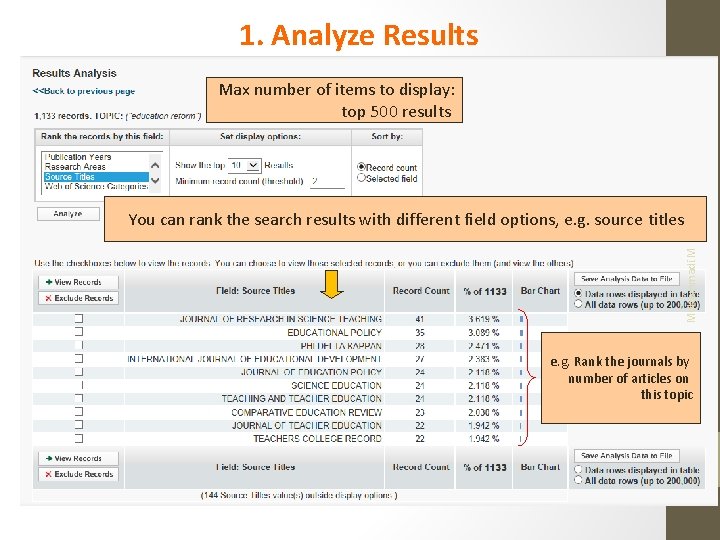The image size is (720, 540).
Task: Click the Back to previous page link
Action: 84,91
